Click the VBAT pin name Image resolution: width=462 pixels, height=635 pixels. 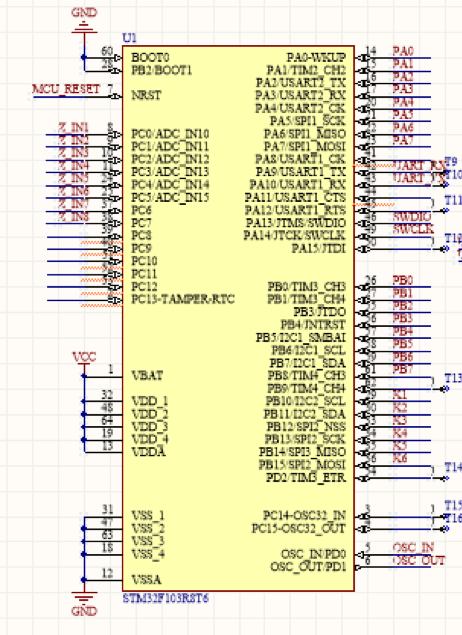point(147,375)
